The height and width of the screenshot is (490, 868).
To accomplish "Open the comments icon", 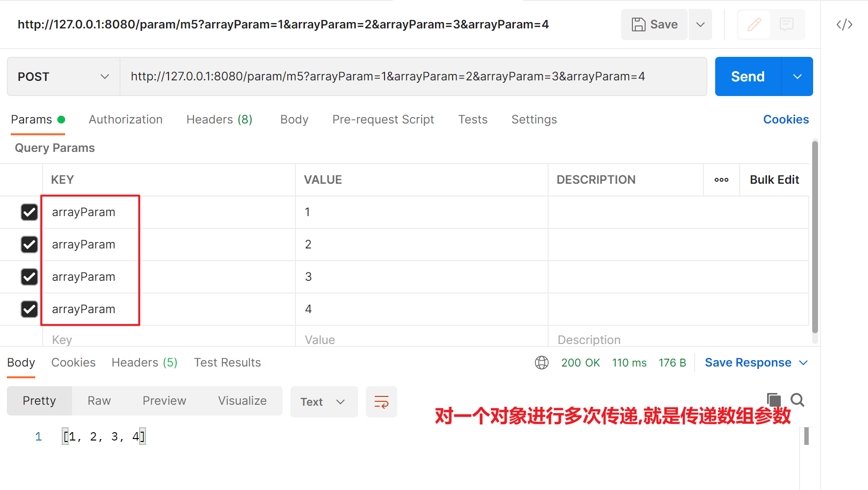I will pos(787,24).
